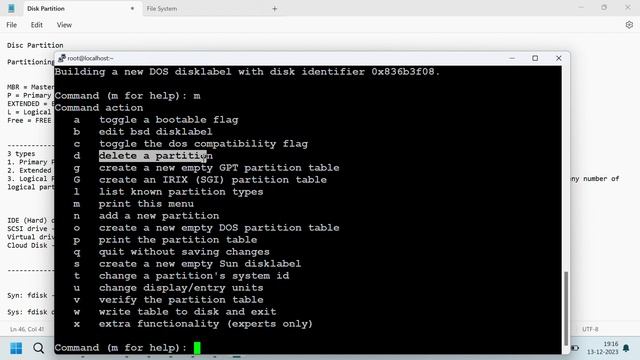Close the Disk Partition tab
This screenshot has height=360, width=640.
click(x=132, y=8)
